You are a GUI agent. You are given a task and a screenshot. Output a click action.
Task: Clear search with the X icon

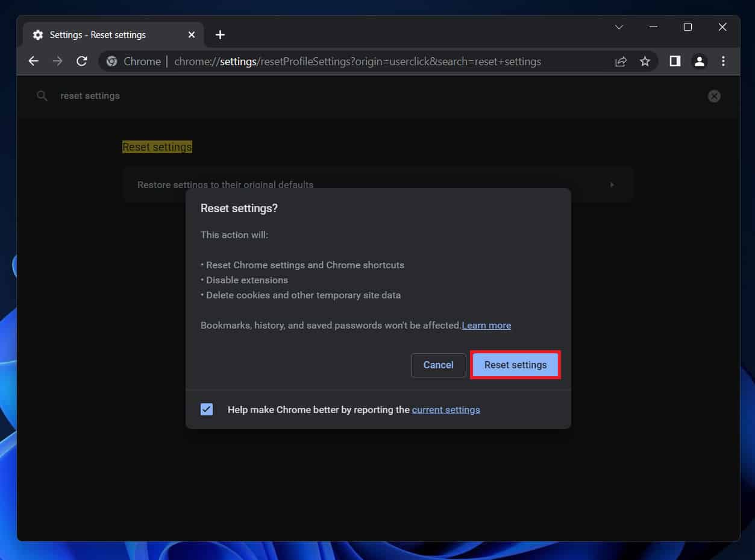(714, 96)
